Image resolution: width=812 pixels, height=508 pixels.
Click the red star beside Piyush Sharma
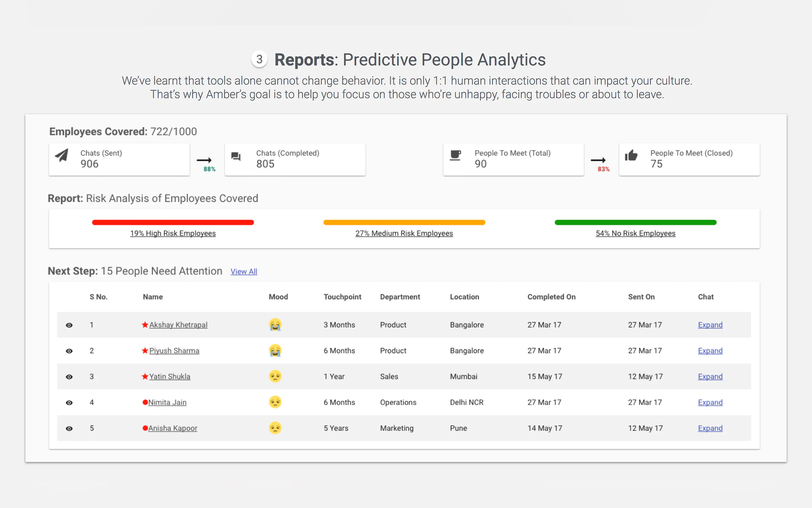tap(145, 350)
